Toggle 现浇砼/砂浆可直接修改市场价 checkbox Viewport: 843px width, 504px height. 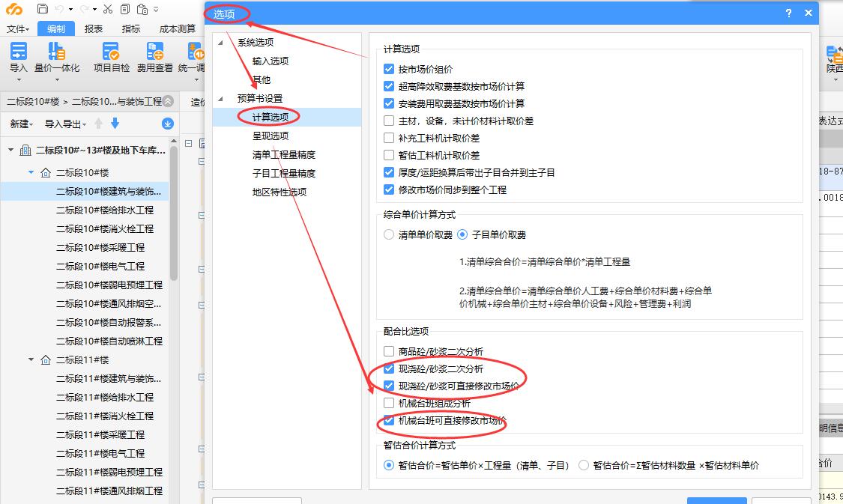point(389,386)
